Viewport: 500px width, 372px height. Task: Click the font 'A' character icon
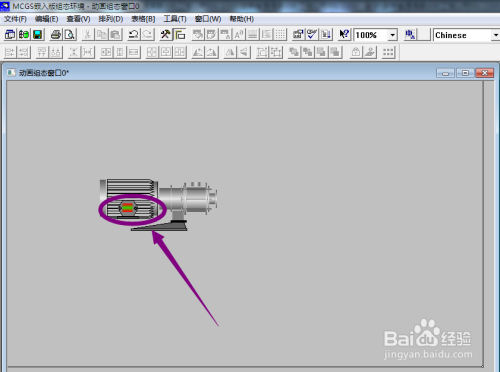tap(239, 34)
